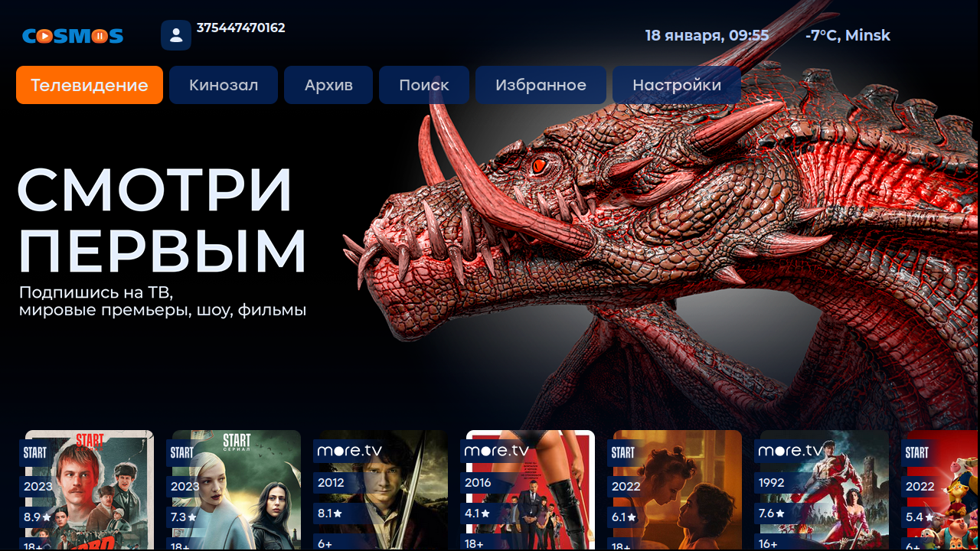This screenshot has width=980, height=551.
Task: Click the 4.1 star rating badge
Action: (477, 514)
